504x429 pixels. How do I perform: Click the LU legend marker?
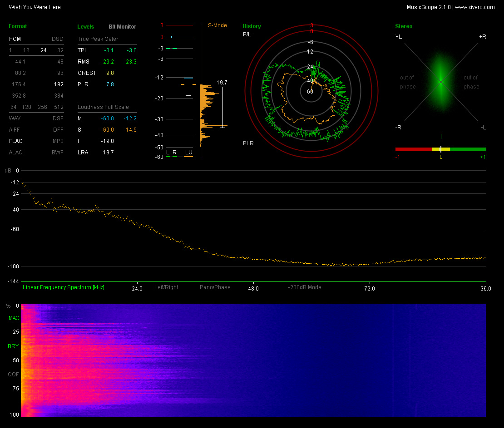pyautogui.click(x=188, y=153)
